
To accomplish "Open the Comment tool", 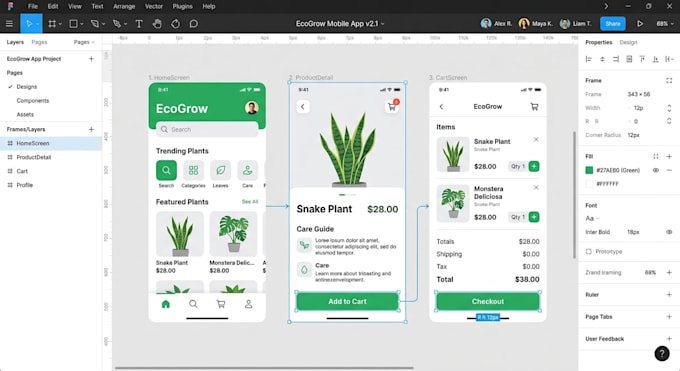I will 194,23.
